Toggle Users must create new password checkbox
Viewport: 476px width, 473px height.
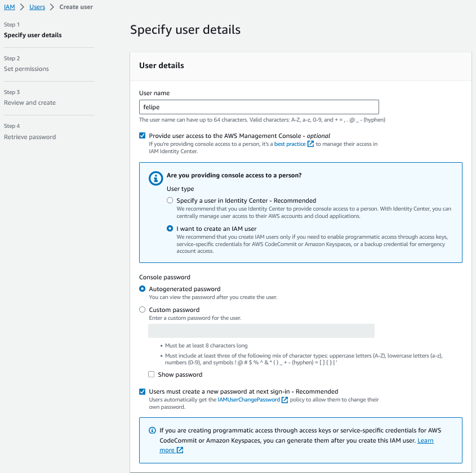pos(142,391)
